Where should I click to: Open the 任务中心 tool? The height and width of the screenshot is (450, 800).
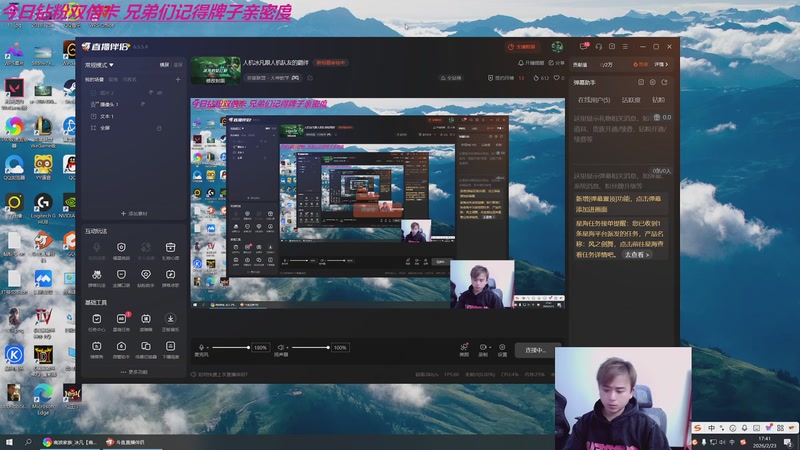pos(96,322)
